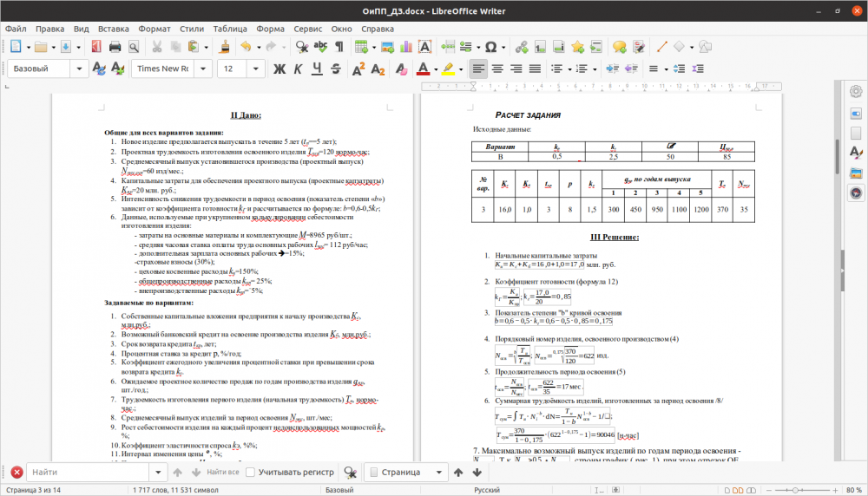Click the Print icon in toolbar
The height and width of the screenshot is (496, 868).
(115, 47)
